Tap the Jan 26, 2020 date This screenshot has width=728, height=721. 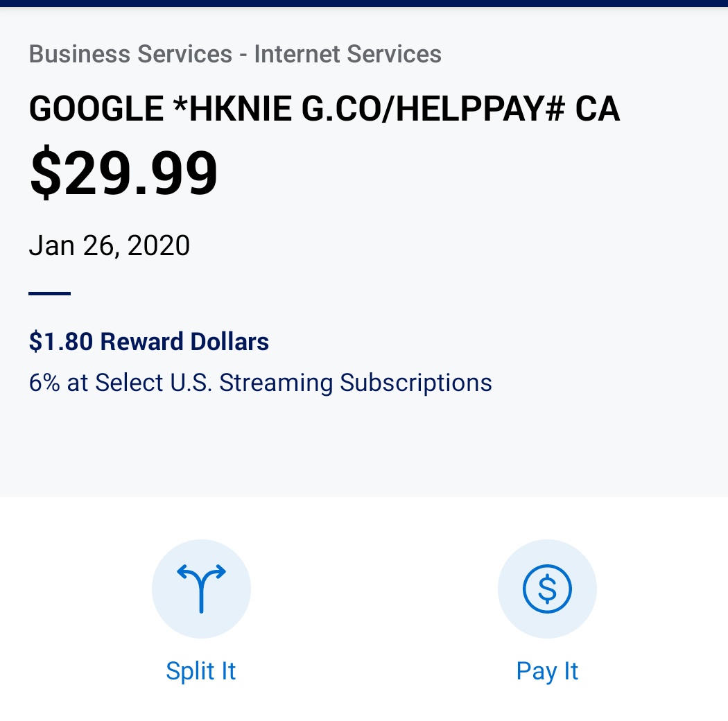pyautogui.click(x=109, y=245)
